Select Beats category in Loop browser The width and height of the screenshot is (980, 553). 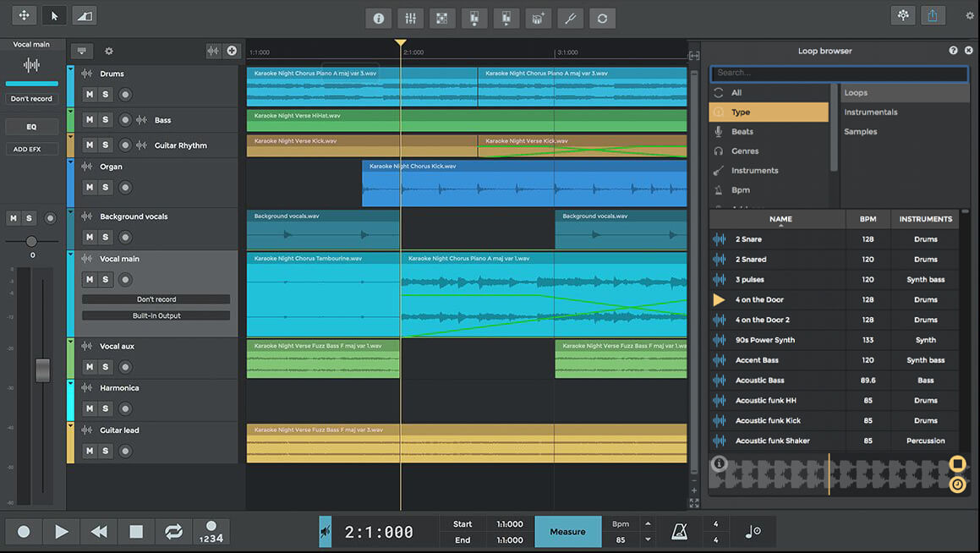tap(742, 132)
